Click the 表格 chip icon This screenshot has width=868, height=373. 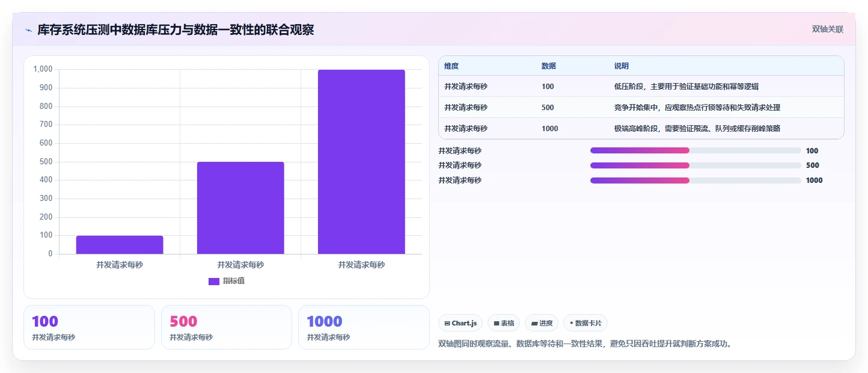(x=497, y=323)
